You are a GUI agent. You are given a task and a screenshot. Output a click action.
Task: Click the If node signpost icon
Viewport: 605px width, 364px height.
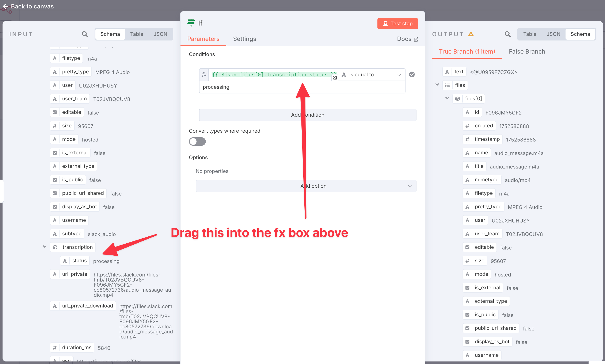click(x=191, y=23)
